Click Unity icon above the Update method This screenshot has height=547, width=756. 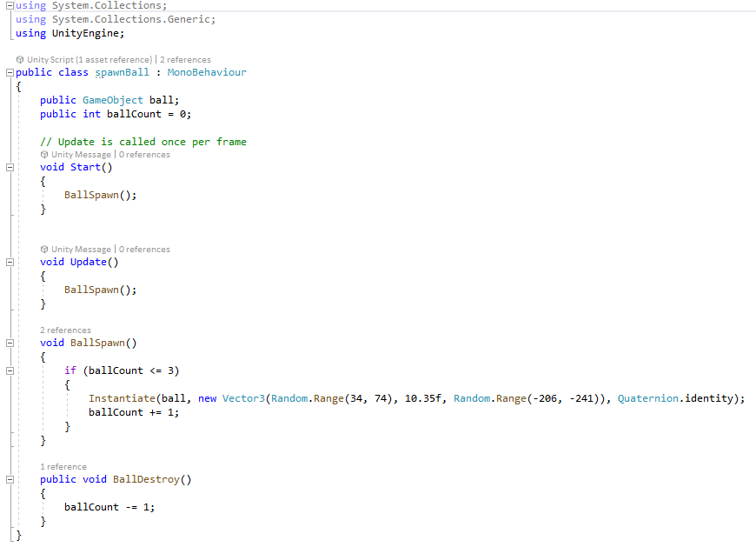(x=44, y=250)
